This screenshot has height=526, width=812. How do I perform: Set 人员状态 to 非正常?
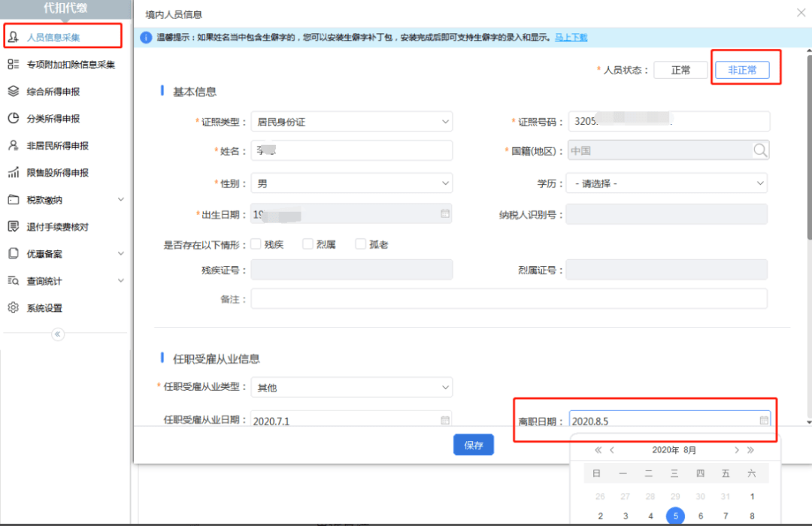pyautogui.click(x=742, y=70)
